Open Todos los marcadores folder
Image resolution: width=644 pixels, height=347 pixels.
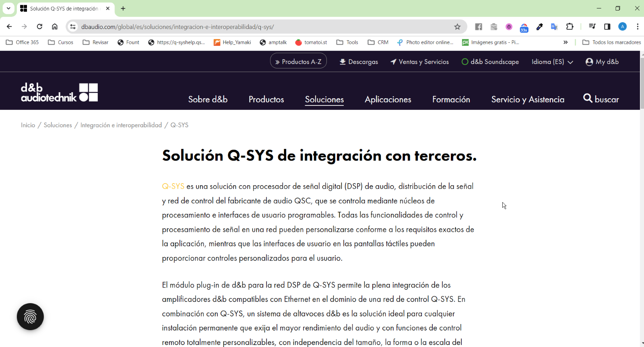611,42
